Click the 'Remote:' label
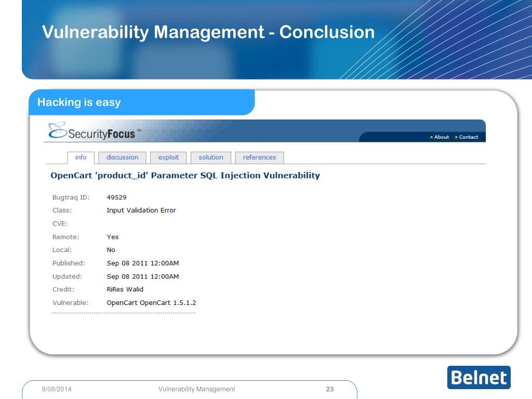The width and height of the screenshot is (532, 399). click(x=65, y=237)
